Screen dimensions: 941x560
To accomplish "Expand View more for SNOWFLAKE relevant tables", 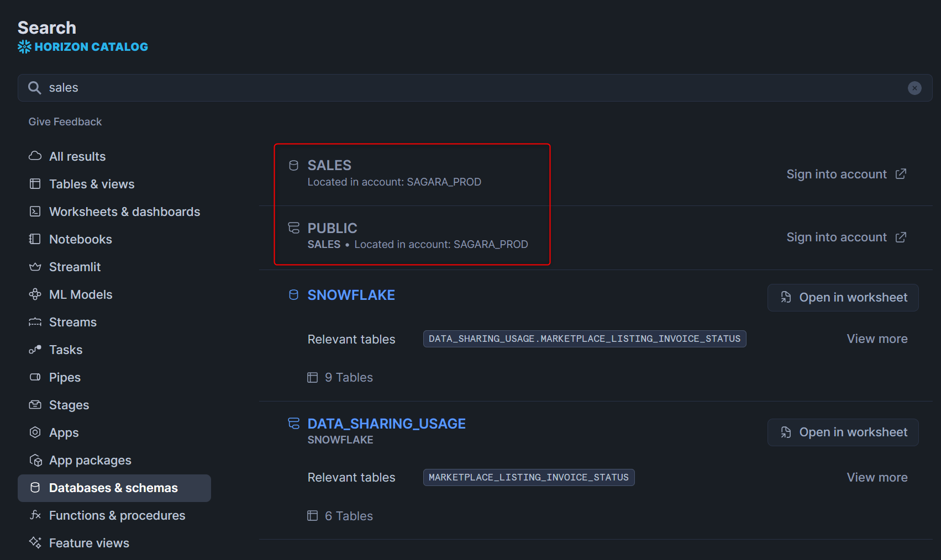I will click(x=877, y=339).
